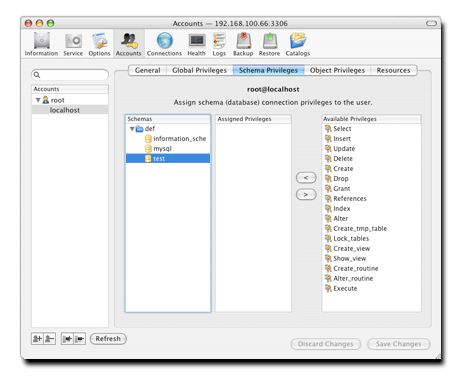
Task: Select the test schema row
Action: click(x=168, y=159)
